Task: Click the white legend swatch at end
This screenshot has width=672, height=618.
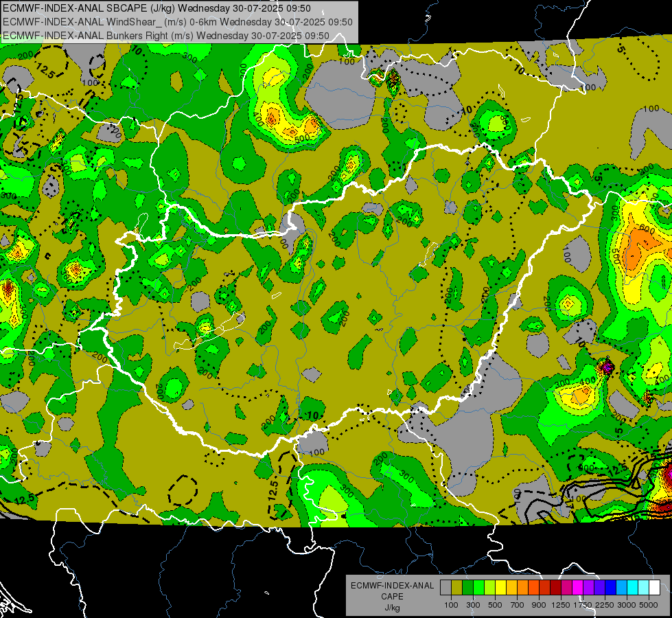Action: (x=654, y=588)
